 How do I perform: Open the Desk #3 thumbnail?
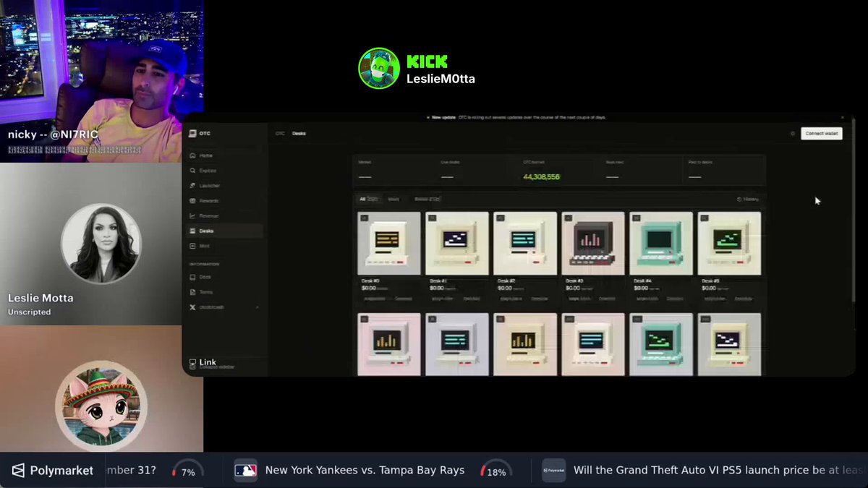click(x=593, y=243)
